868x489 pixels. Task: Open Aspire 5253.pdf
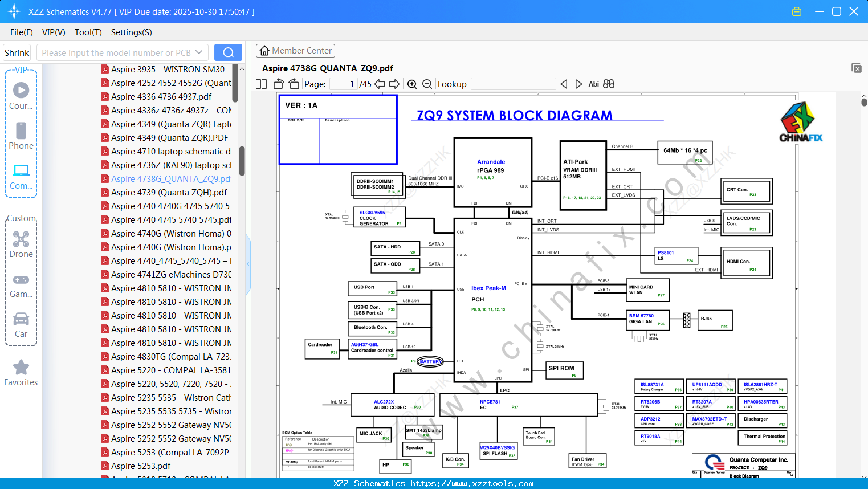(x=141, y=466)
